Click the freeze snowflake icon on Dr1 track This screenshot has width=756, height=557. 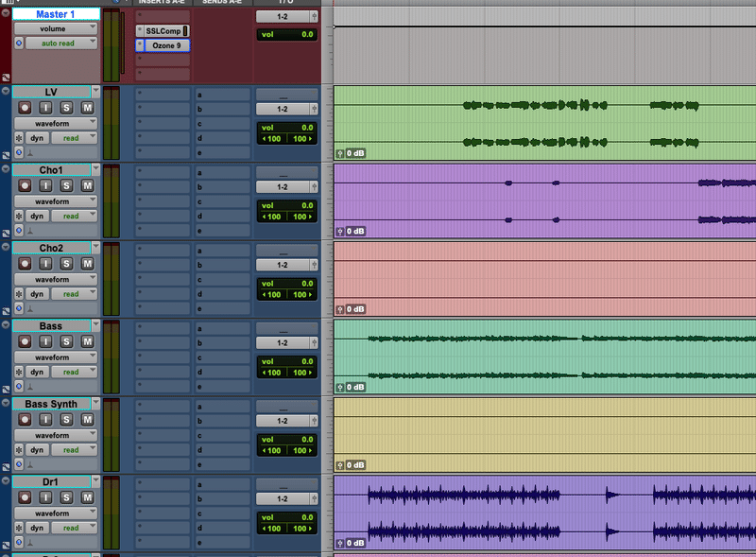pos(19,528)
